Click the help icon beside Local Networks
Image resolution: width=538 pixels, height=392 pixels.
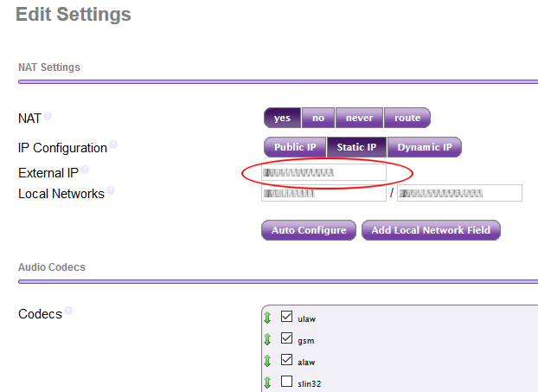pos(111,190)
